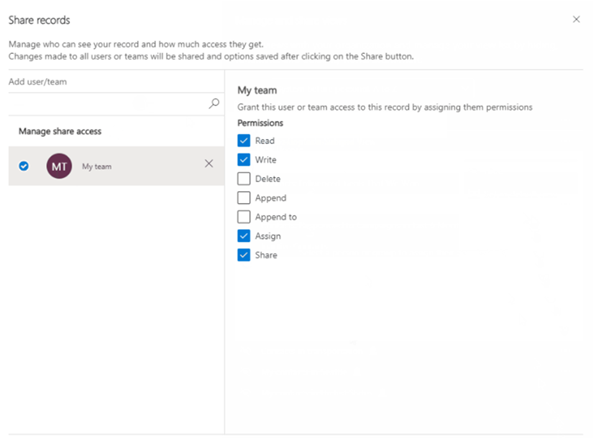Remove My team from share access
The width and height of the screenshot is (600, 438).
click(x=208, y=164)
